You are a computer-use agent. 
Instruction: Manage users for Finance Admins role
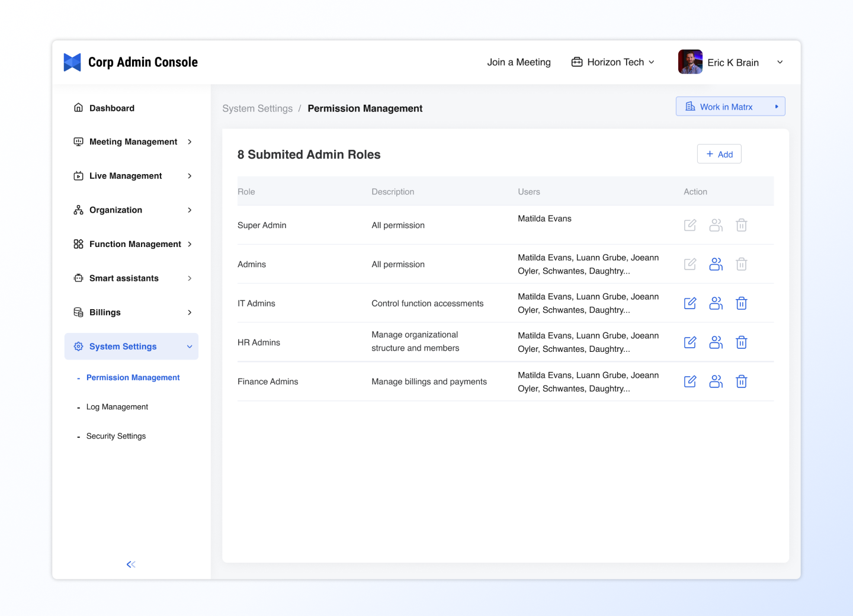[x=716, y=381]
